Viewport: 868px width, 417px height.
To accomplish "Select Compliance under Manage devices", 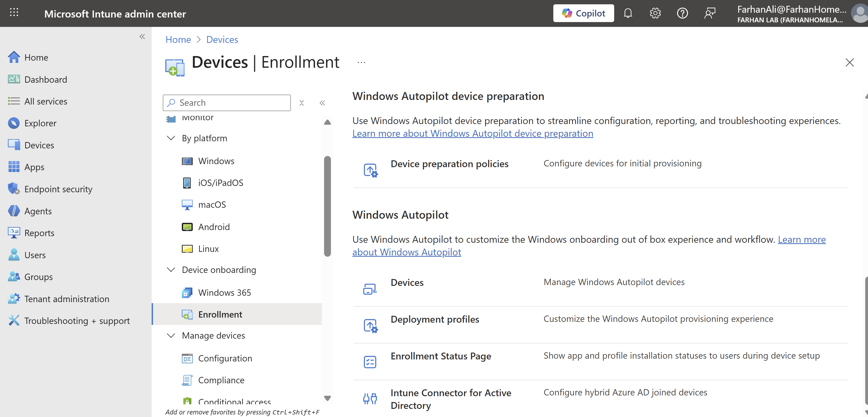I will coord(221,380).
